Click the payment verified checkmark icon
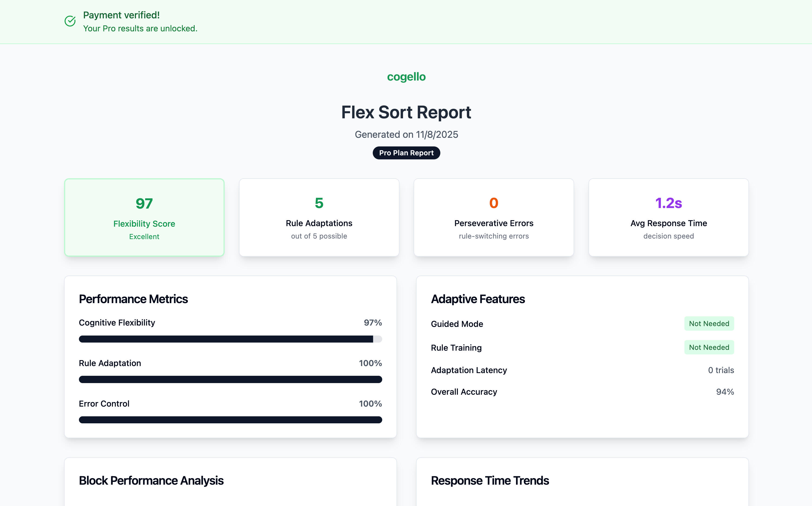Viewport: 812px width, 506px height. (x=70, y=21)
